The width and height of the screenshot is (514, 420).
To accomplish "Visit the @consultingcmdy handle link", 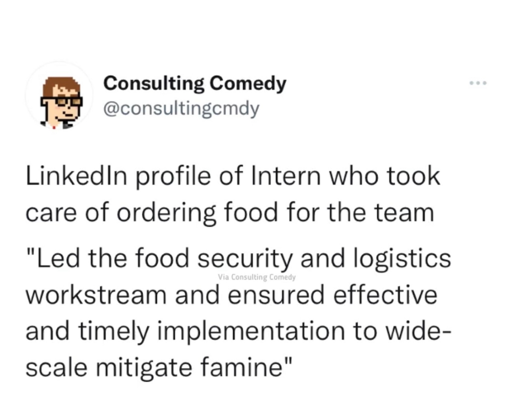I will [x=181, y=109].
